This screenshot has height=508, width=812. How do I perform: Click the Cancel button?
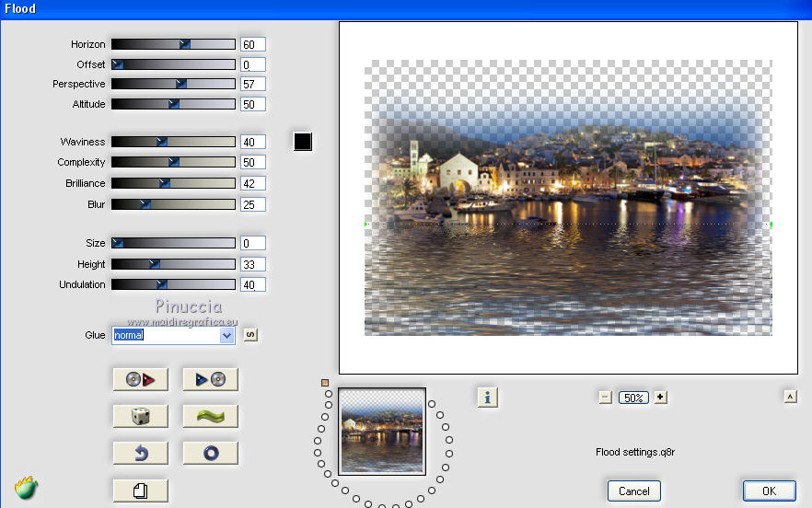pos(633,491)
